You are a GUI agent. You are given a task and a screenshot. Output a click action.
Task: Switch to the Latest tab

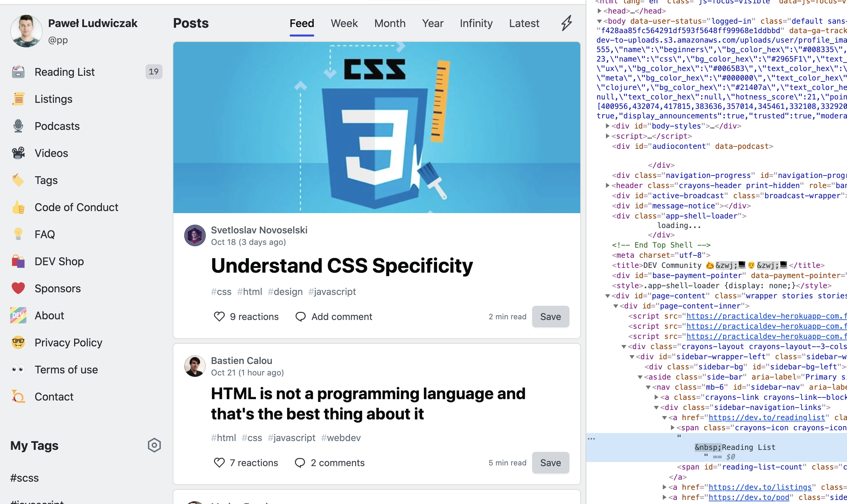(x=524, y=23)
